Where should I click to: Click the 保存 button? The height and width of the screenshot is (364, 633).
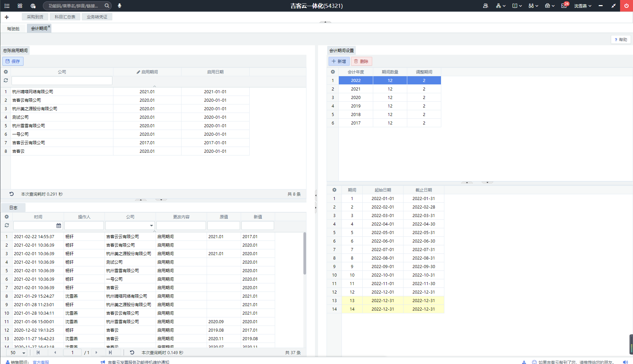tap(13, 61)
